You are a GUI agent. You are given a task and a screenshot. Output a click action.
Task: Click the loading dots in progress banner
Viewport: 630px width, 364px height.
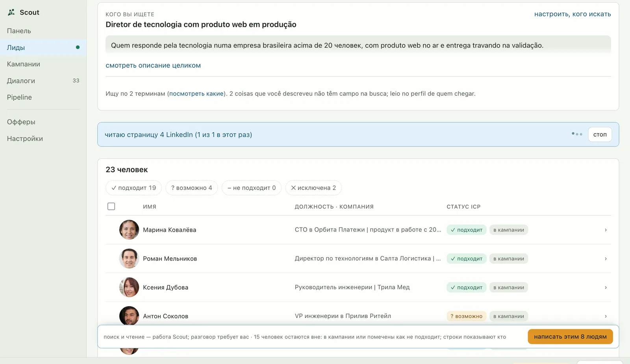click(577, 134)
